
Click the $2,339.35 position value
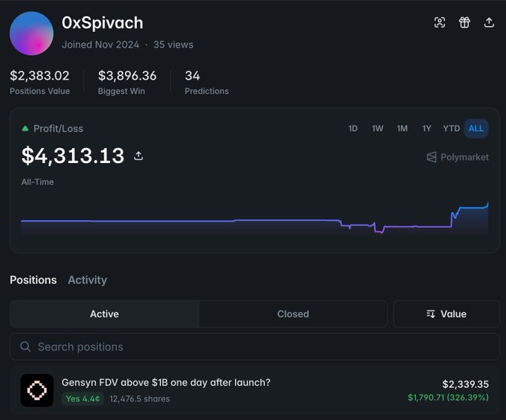[465, 384]
